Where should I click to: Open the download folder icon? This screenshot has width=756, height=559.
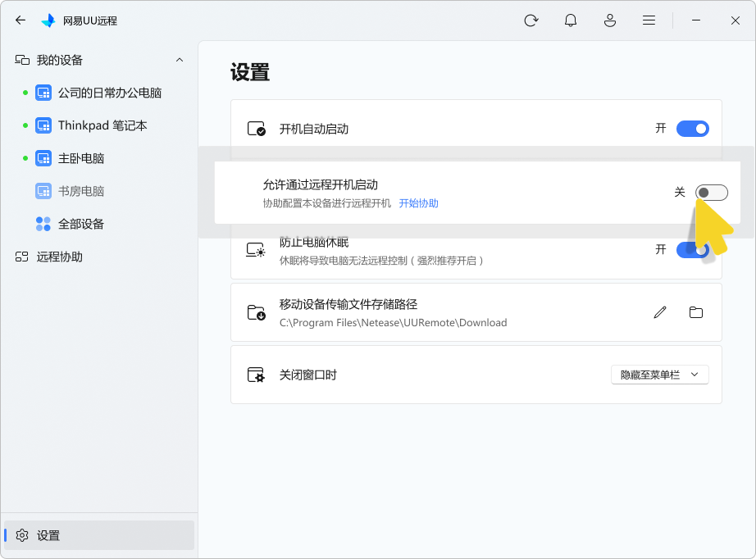point(696,312)
